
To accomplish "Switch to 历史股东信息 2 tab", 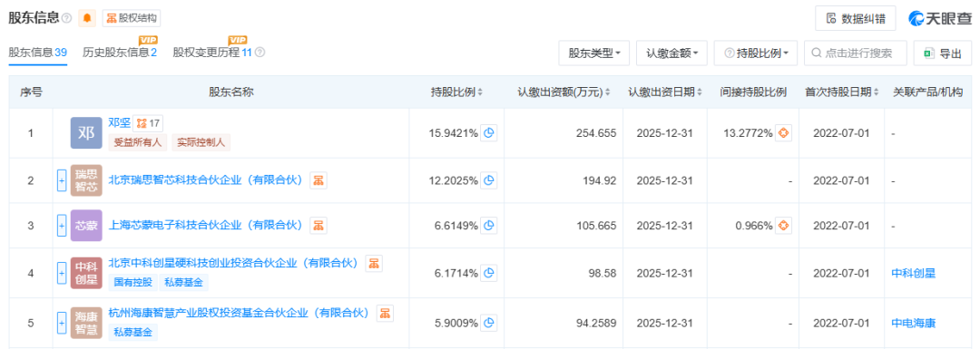I will 120,53.
